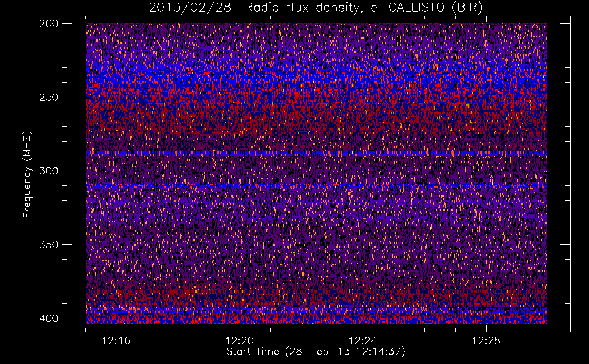Click the 200 frequency tick label

point(48,24)
